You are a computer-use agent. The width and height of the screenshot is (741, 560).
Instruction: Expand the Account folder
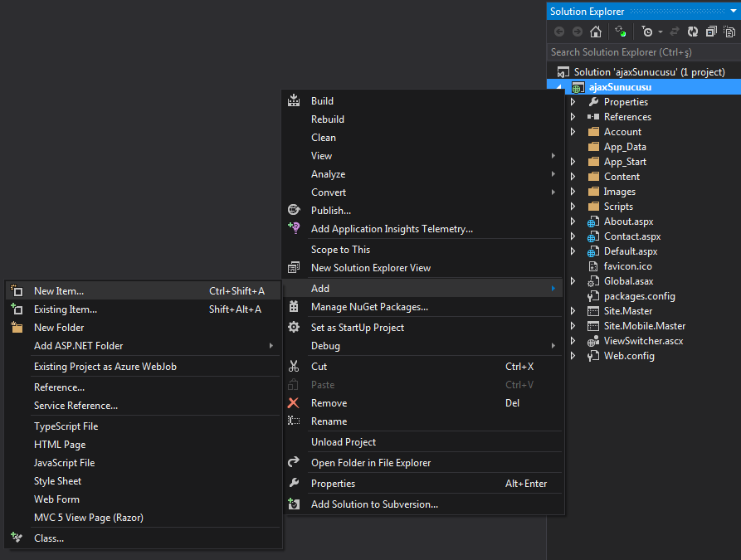[573, 131]
